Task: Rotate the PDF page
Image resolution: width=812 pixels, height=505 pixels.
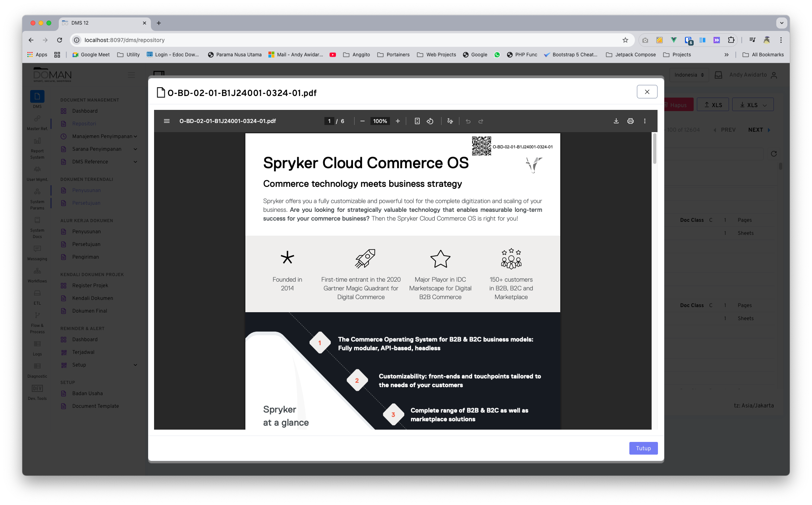Action: 430,121
